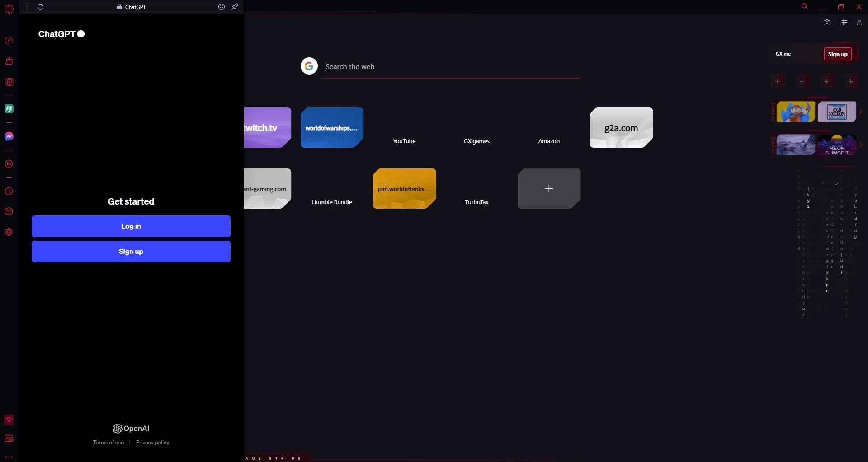868x462 pixels.
Task: Open sidebar Settings gear icon
Action: 9,232
